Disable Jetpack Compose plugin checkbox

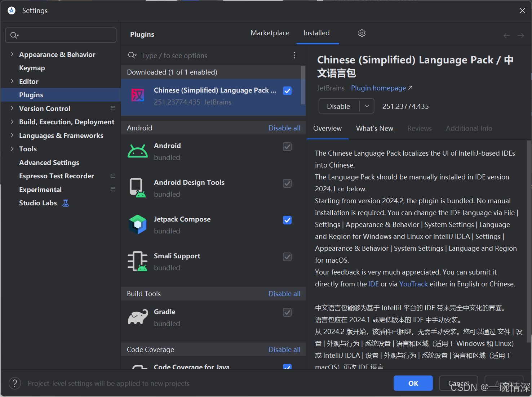pyautogui.click(x=287, y=220)
